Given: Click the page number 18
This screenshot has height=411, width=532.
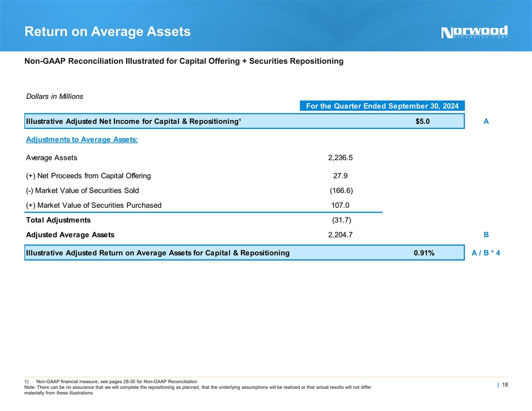Looking at the screenshot, I should [x=503, y=385].
